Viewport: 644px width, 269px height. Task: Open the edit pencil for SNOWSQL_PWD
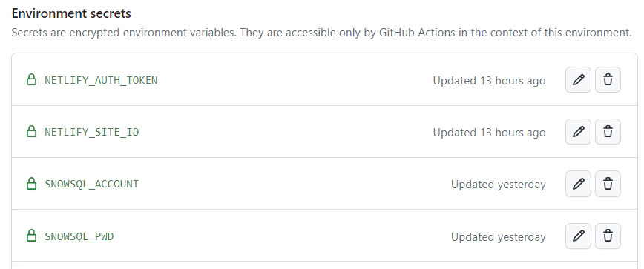pyautogui.click(x=578, y=236)
